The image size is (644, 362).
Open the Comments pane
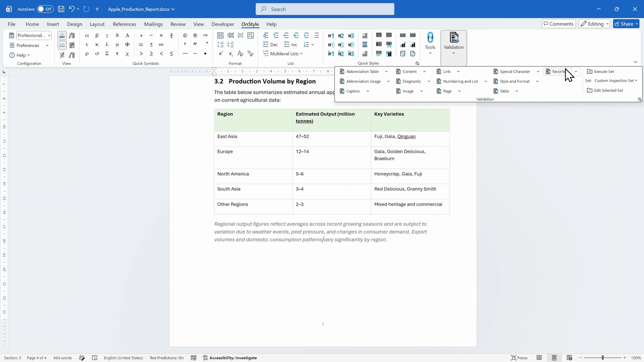558,24
